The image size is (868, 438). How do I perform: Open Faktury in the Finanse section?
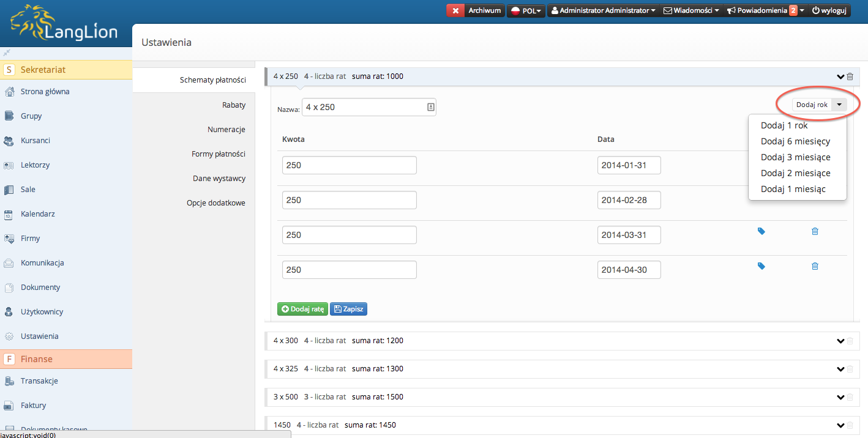click(x=33, y=405)
